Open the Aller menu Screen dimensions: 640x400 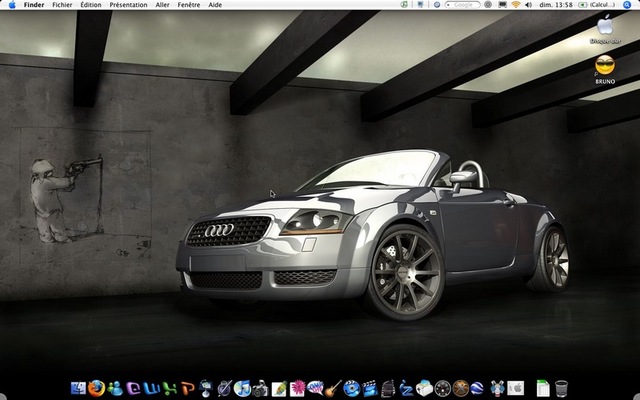click(162, 5)
